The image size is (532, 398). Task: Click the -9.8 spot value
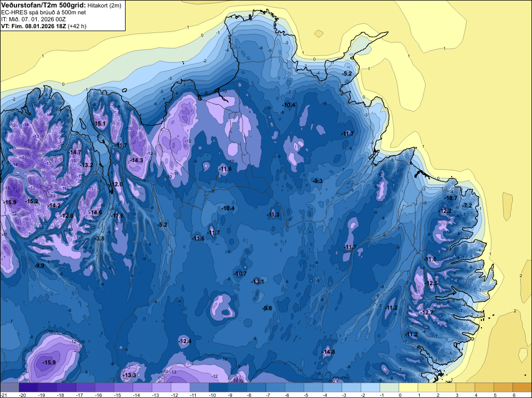click(268, 308)
